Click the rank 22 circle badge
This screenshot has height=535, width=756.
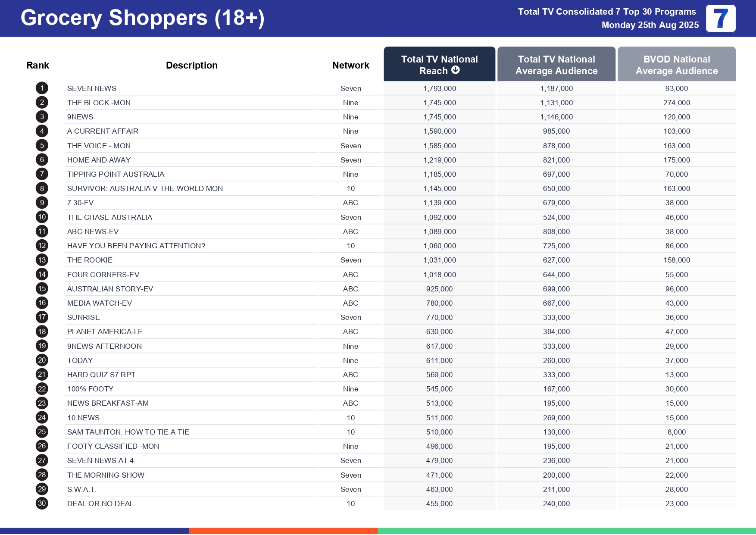pyautogui.click(x=42, y=389)
